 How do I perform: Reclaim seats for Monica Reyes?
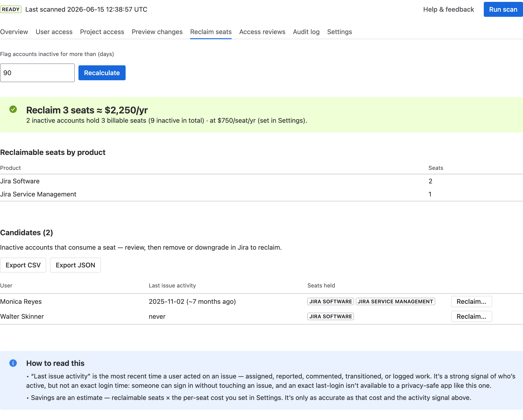471,301
